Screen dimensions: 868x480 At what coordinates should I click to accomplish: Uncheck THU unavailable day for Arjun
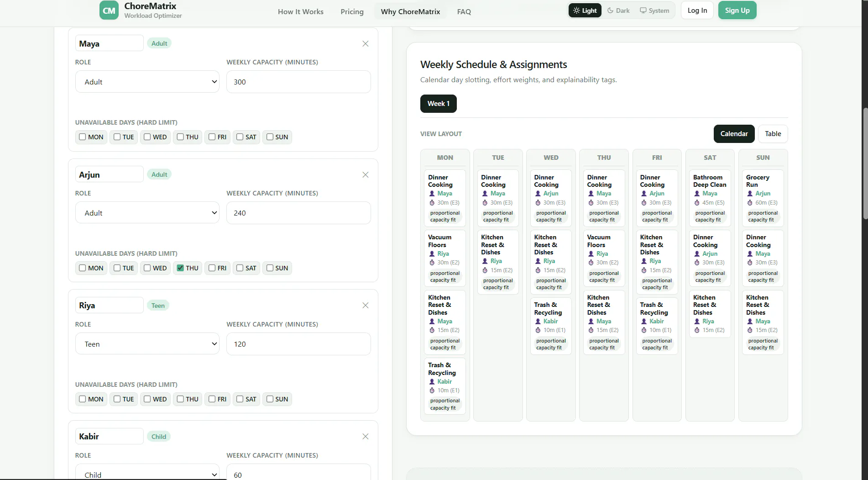(180, 268)
